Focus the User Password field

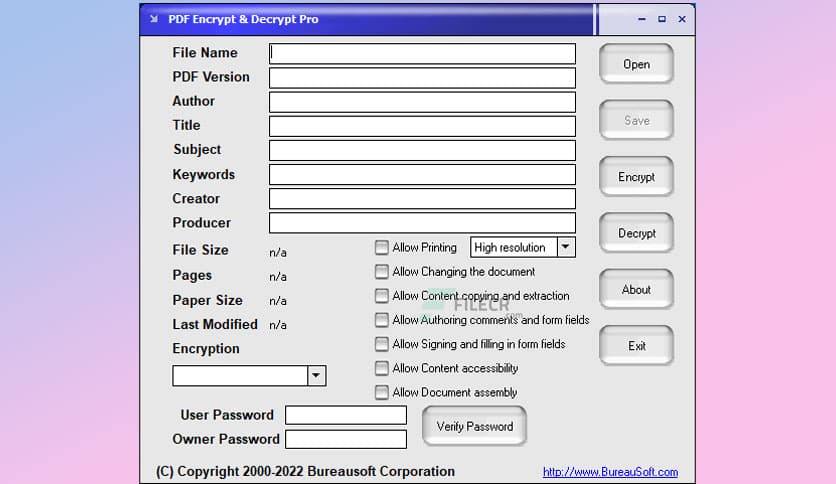pyautogui.click(x=346, y=415)
